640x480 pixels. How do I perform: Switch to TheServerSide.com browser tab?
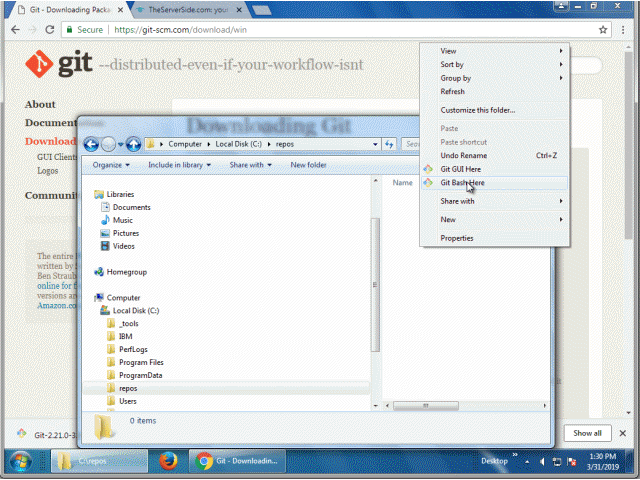click(183, 9)
